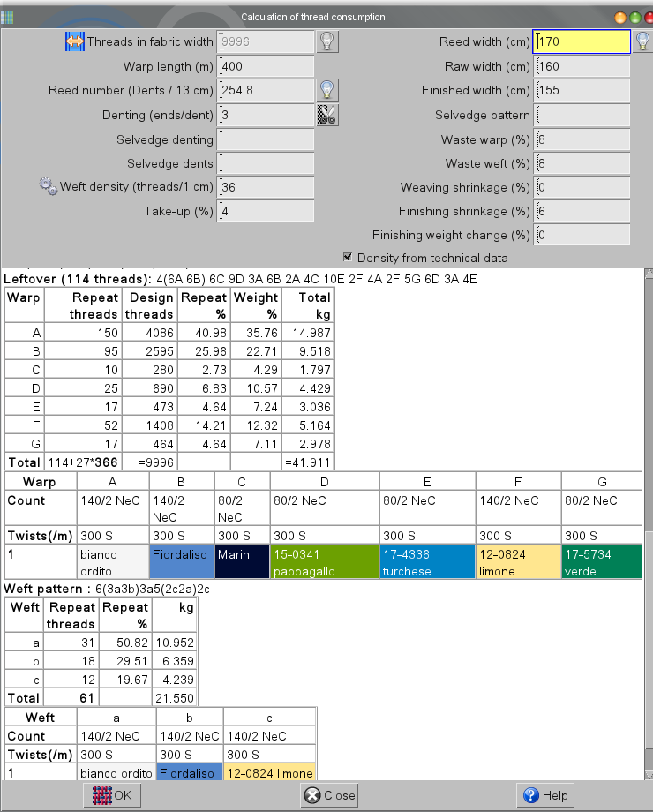This screenshot has height=812, width=653.
Task: Click the Weft density input showing 36
Action: click(x=265, y=187)
